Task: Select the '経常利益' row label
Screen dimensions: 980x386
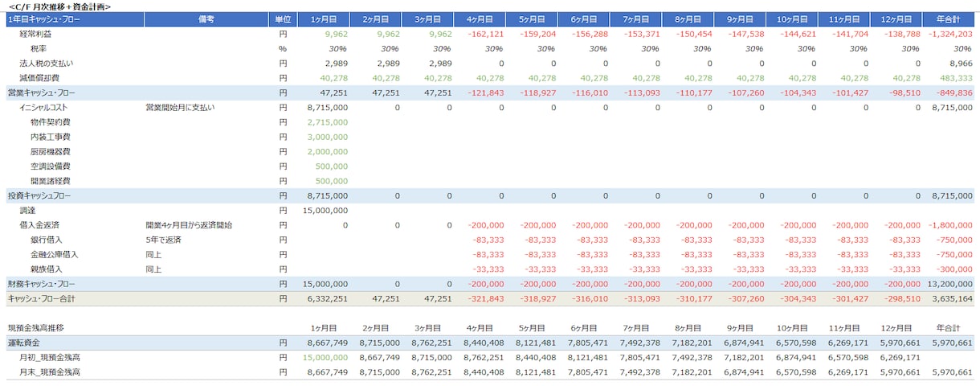Action: tap(36, 35)
